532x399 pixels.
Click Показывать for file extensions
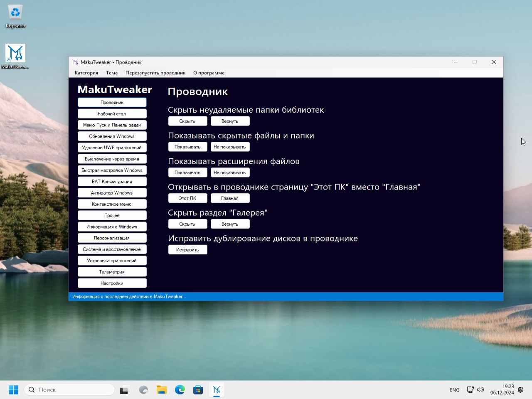click(x=187, y=172)
